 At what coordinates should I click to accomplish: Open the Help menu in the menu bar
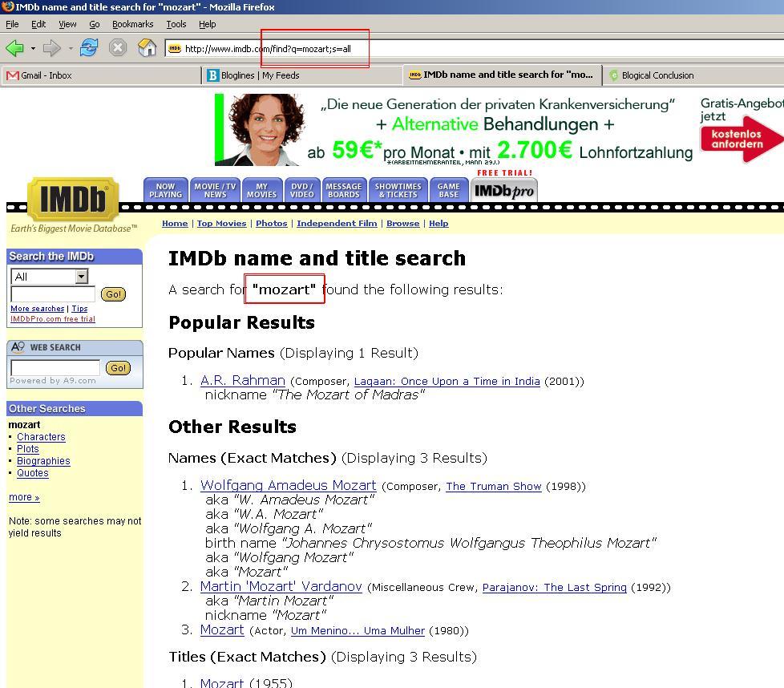pyautogui.click(x=207, y=24)
